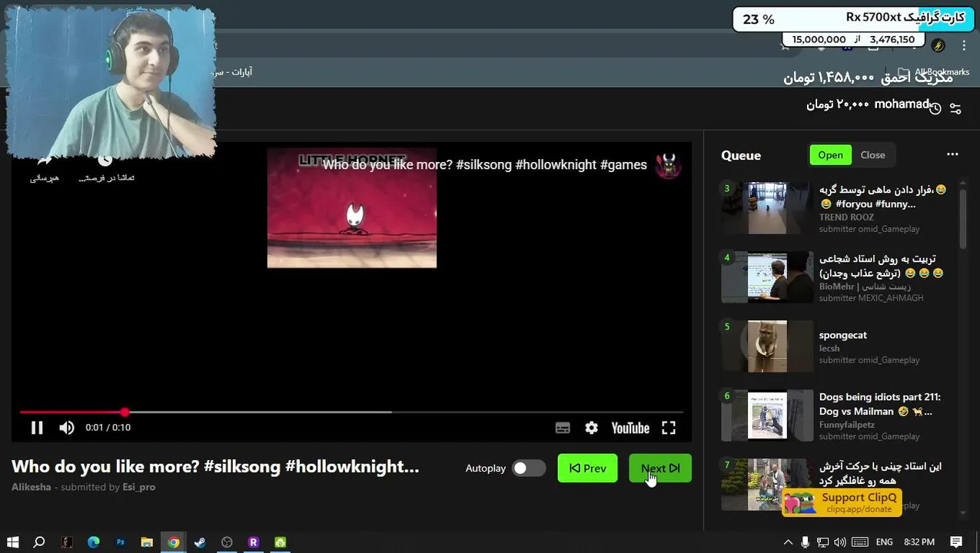Set queue to Open

tap(830, 155)
